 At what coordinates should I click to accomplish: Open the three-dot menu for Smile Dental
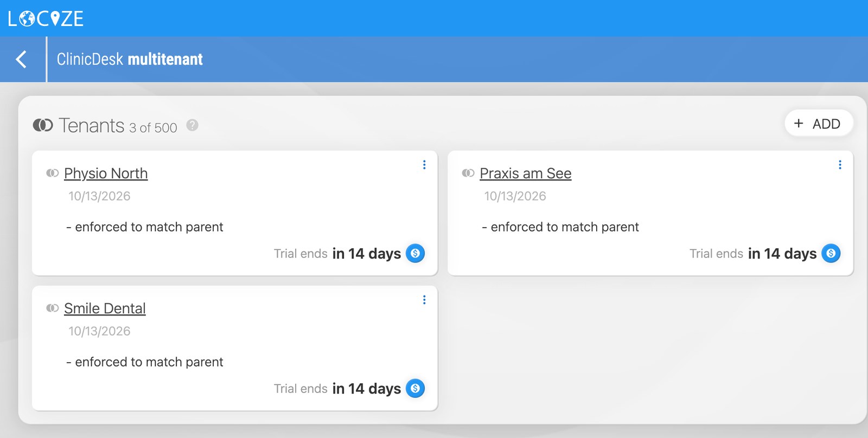point(424,300)
